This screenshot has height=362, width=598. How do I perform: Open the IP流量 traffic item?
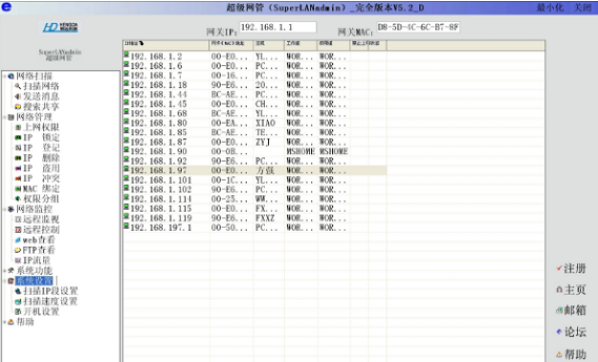coord(36,261)
